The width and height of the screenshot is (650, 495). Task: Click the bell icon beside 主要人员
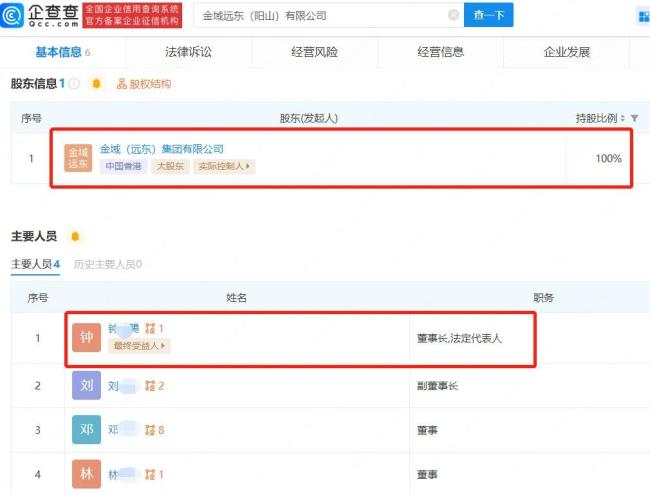tap(74, 237)
